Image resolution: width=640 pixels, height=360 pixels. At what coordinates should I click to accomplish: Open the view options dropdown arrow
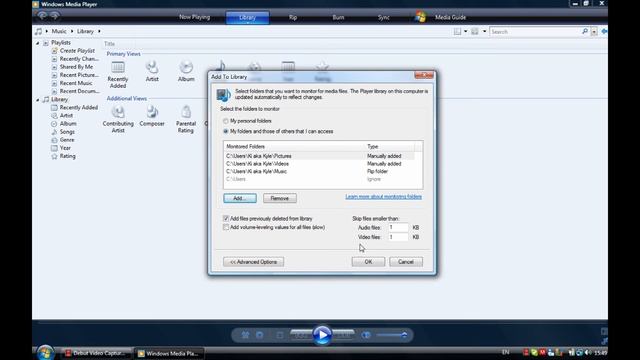484,31
